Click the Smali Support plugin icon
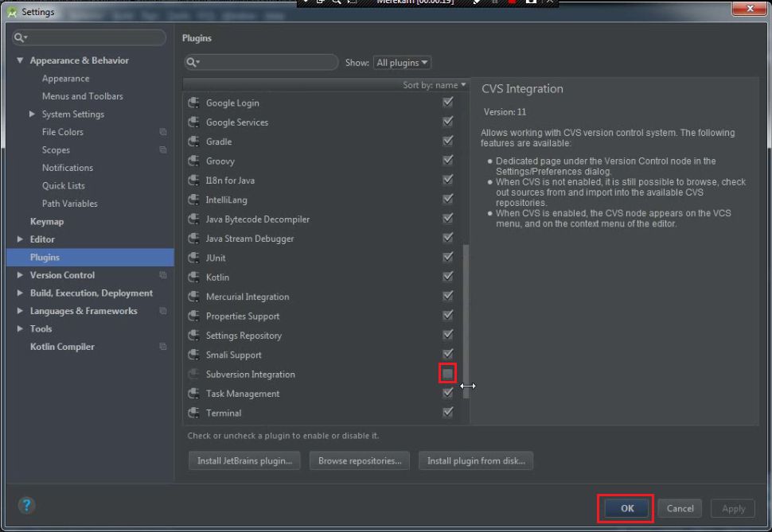 194,355
